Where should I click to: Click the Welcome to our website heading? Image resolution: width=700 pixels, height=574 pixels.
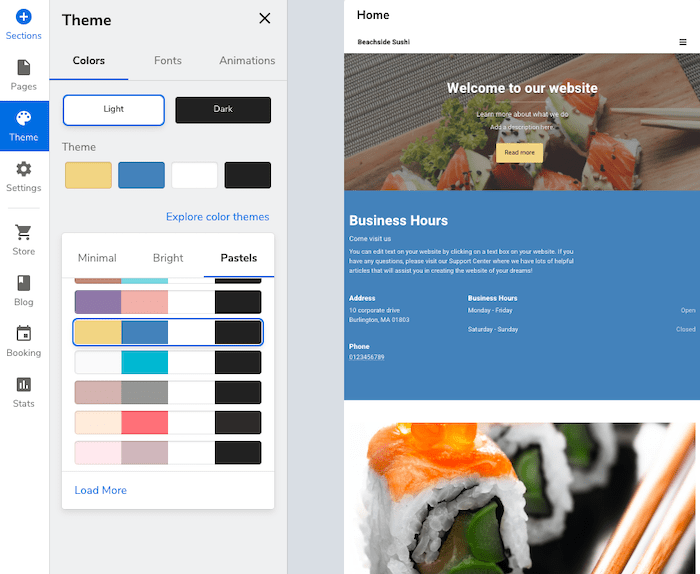(x=522, y=88)
